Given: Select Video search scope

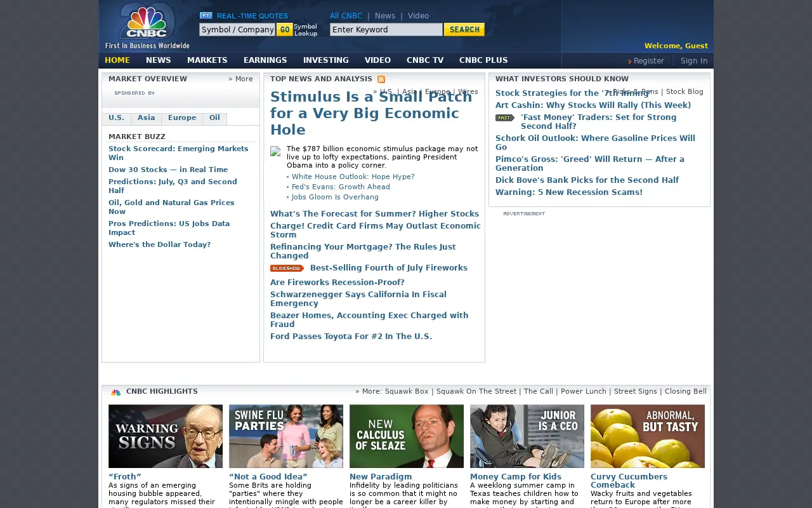Looking at the screenshot, I should click(418, 16).
